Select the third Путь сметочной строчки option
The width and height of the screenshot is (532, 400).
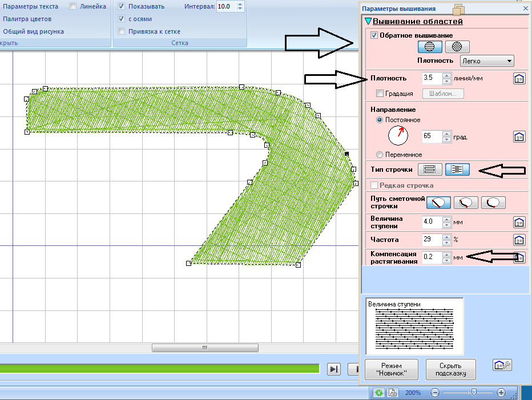[x=494, y=203]
